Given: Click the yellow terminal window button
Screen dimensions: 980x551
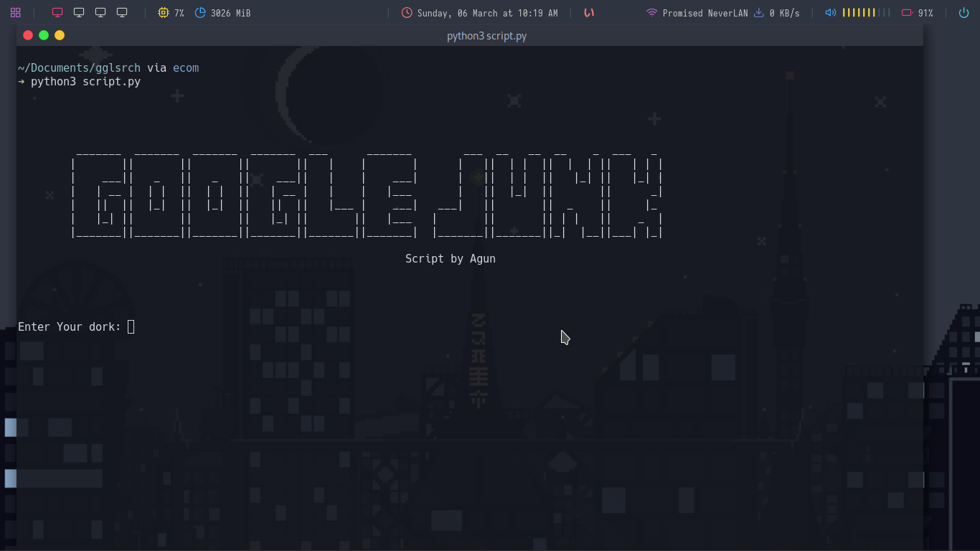Looking at the screenshot, I should tap(60, 35).
